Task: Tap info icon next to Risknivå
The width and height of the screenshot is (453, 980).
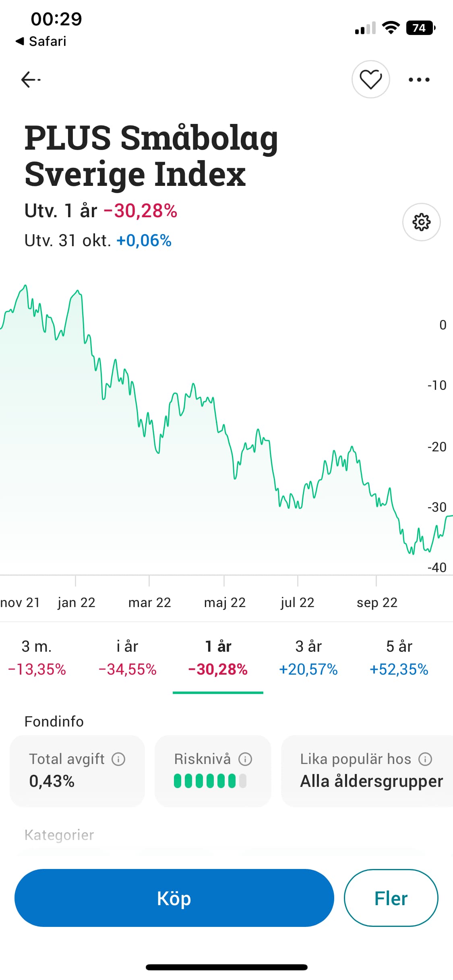Action: click(245, 759)
